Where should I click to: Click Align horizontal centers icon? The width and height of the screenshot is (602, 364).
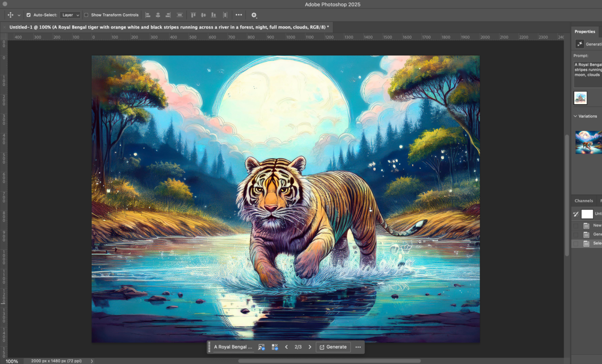pos(158,15)
